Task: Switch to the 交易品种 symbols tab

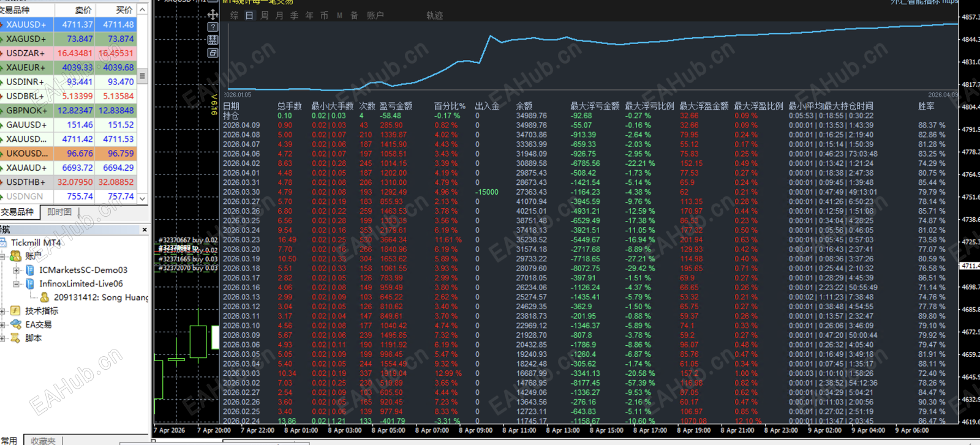Action: pos(18,212)
